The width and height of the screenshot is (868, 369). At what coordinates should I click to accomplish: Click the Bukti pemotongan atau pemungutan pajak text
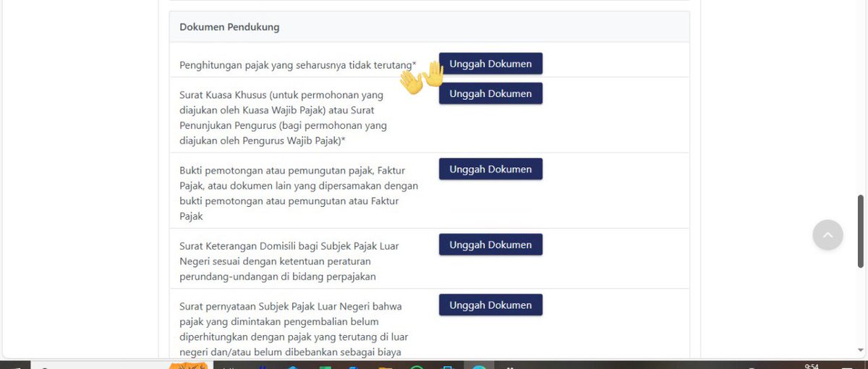(x=298, y=193)
